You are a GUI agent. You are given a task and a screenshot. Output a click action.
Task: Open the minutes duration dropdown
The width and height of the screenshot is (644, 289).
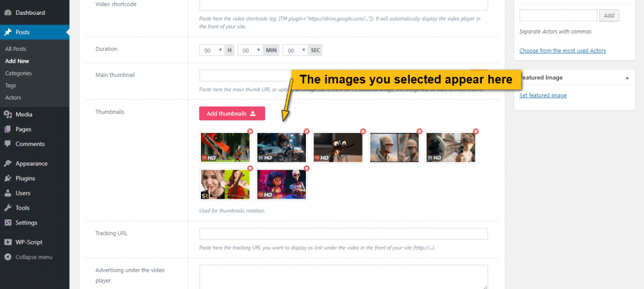tap(250, 50)
